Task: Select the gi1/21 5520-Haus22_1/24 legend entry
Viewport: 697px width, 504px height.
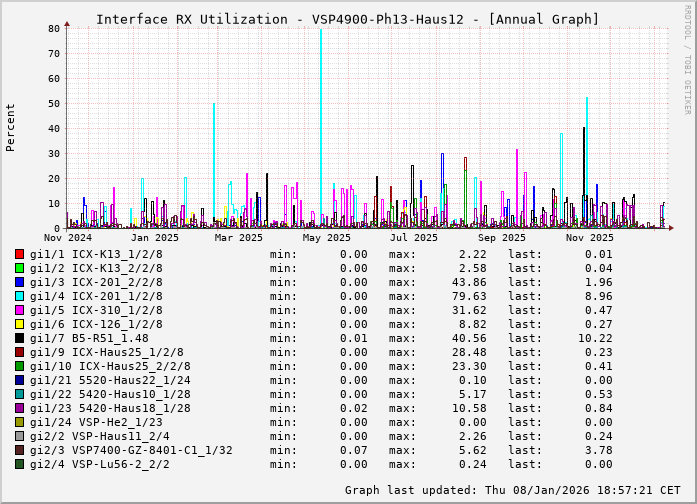Action: (x=110, y=380)
